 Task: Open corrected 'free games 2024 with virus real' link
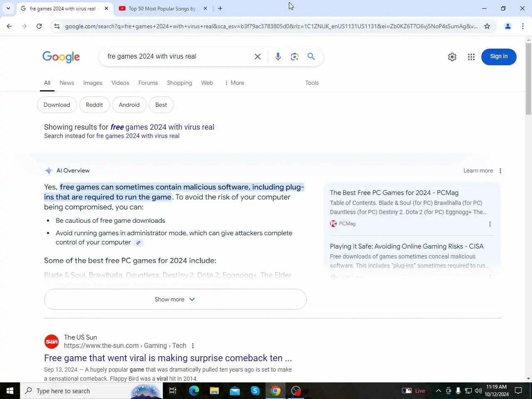pyautogui.click(x=163, y=127)
